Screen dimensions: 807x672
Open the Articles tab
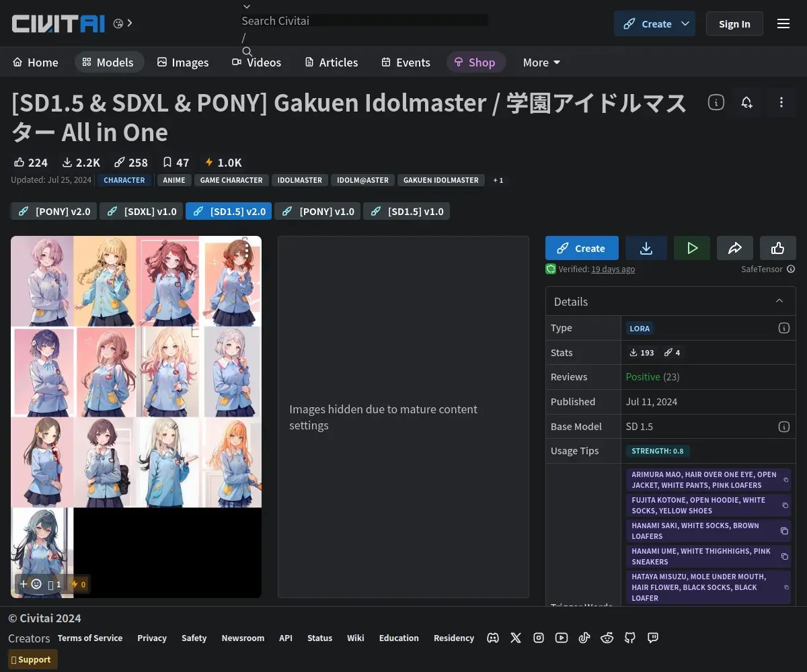click(332, 62)
